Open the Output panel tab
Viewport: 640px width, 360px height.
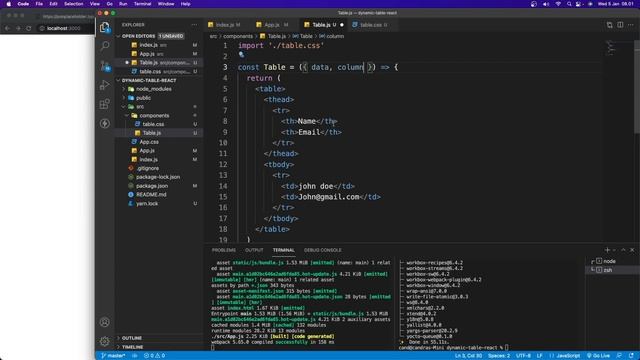click(254, 250)
